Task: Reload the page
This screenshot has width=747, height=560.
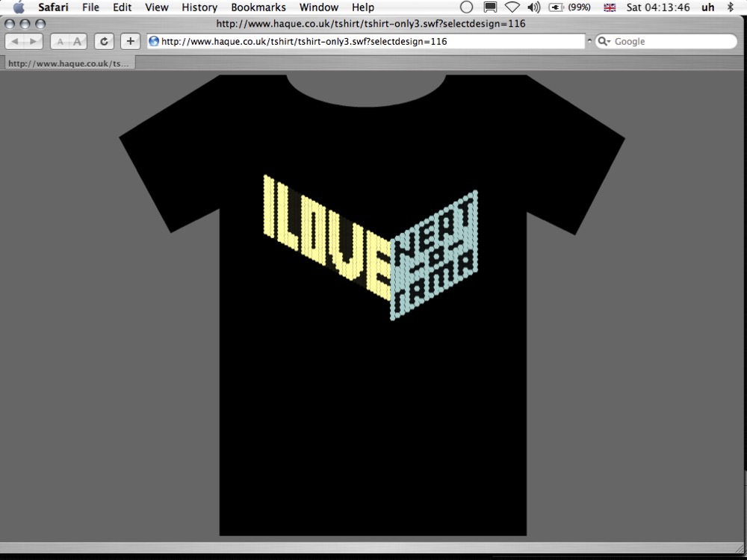Action: (x=104, y=41)
